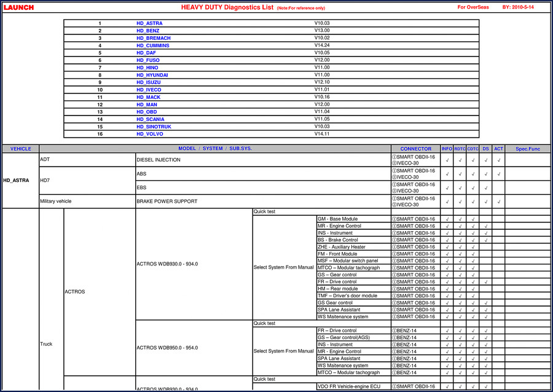The height and width of the screenshot is (392, 553).
Task: Click the BY: 2010-5-14 date
Action: (518, 7)
